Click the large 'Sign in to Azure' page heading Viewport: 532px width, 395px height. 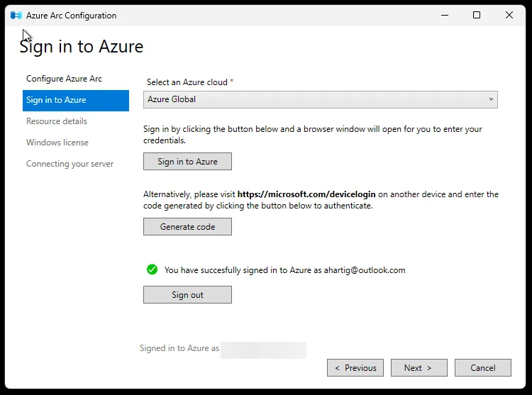(x=82, y=47)
